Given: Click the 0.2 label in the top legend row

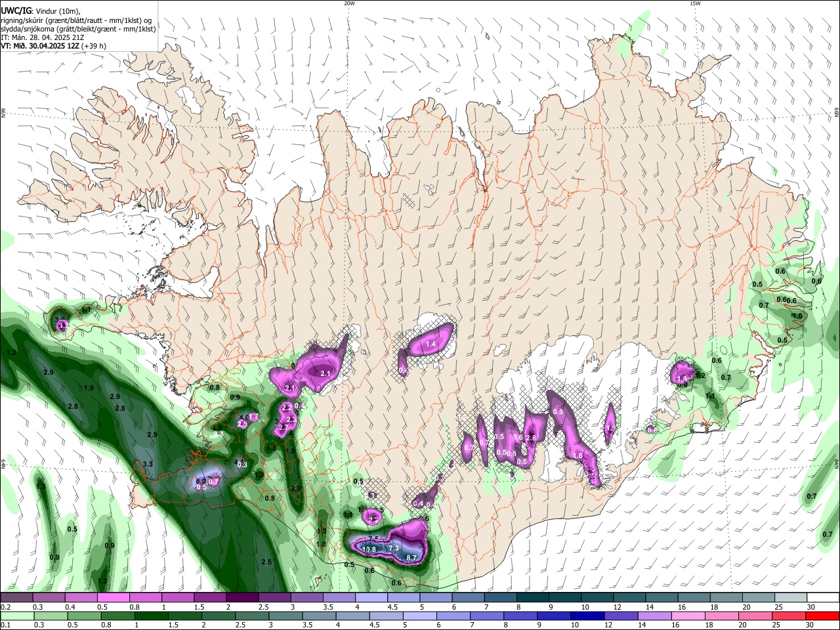Looking at the screenshot, I should pos(5,607).
